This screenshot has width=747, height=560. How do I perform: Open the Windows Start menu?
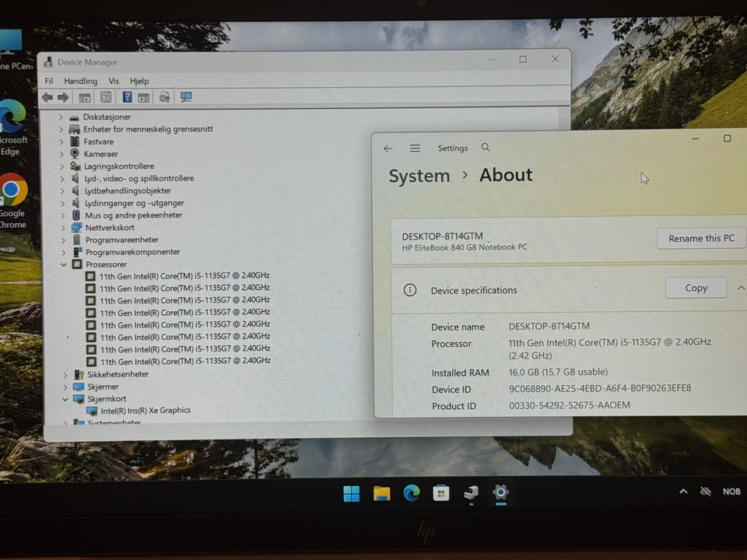tap(352, 493)
